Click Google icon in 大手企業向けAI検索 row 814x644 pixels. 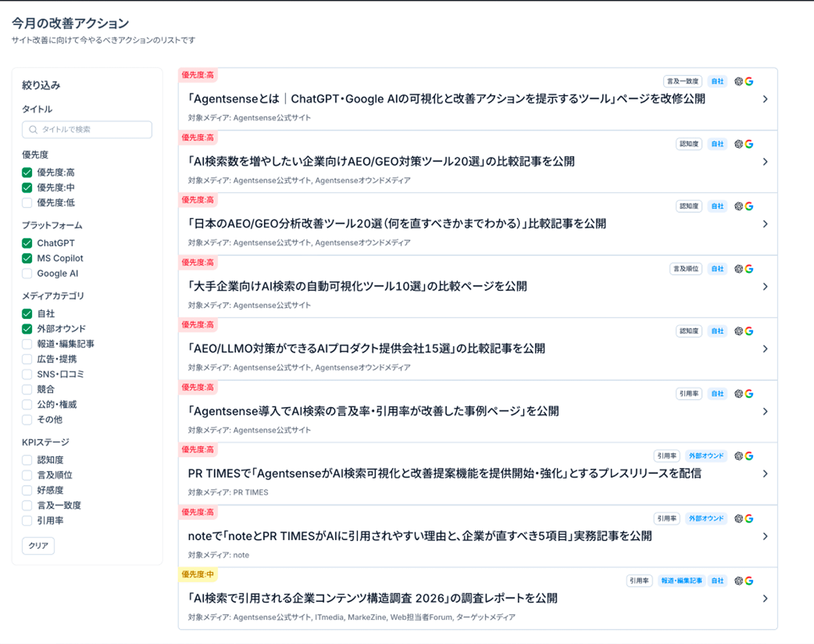click(x=749, y=269)
